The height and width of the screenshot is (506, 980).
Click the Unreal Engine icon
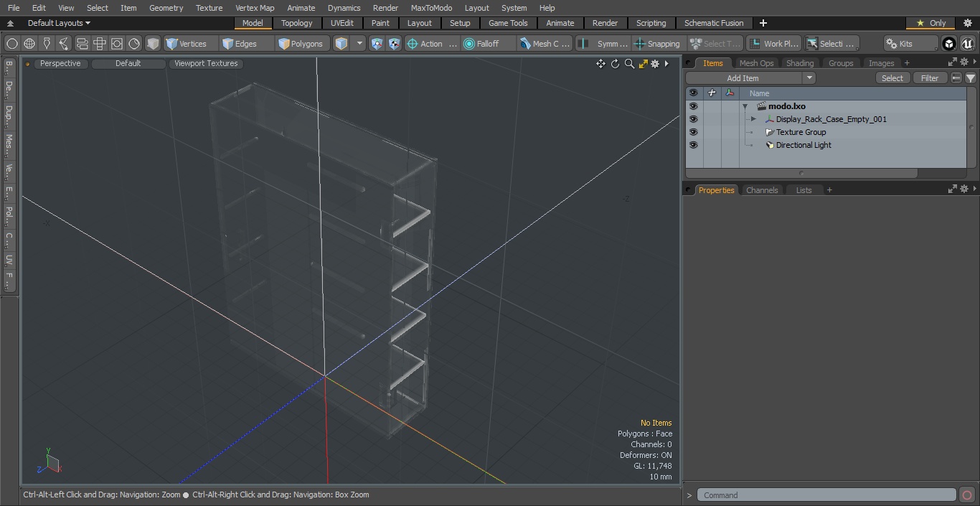click(968, 44)
